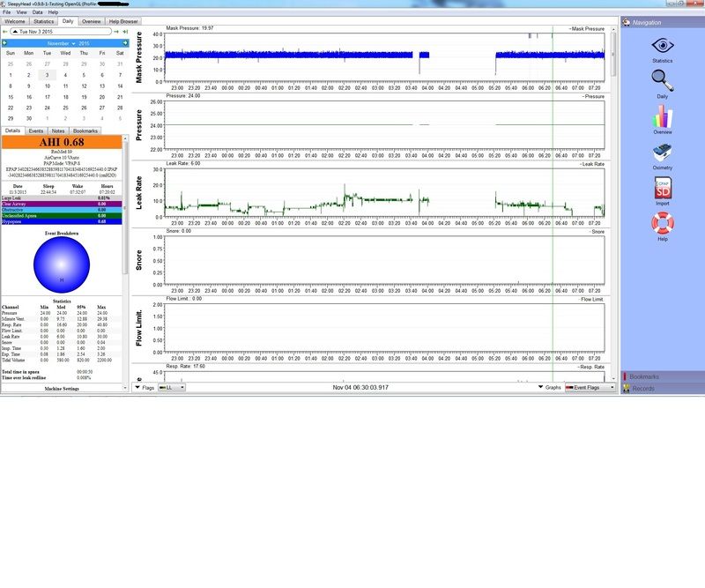This screenshot has width=705, height=588.
Task: Open the LL flag selector combo box
Action: (x=172, y=387)
